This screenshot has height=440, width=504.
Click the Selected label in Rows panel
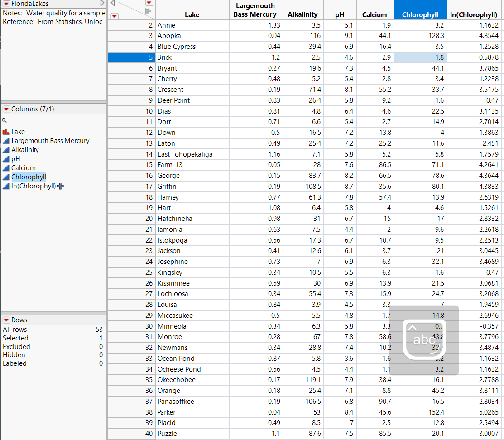coord(15,338)
